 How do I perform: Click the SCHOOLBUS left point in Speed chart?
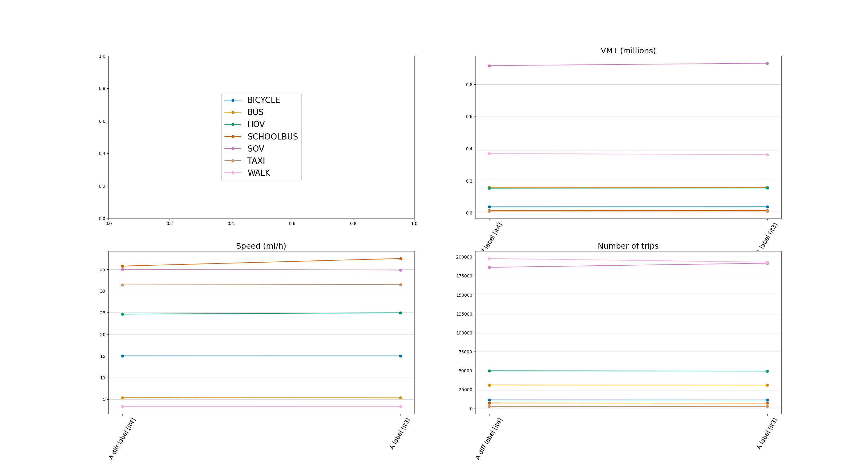coord(123,266)
